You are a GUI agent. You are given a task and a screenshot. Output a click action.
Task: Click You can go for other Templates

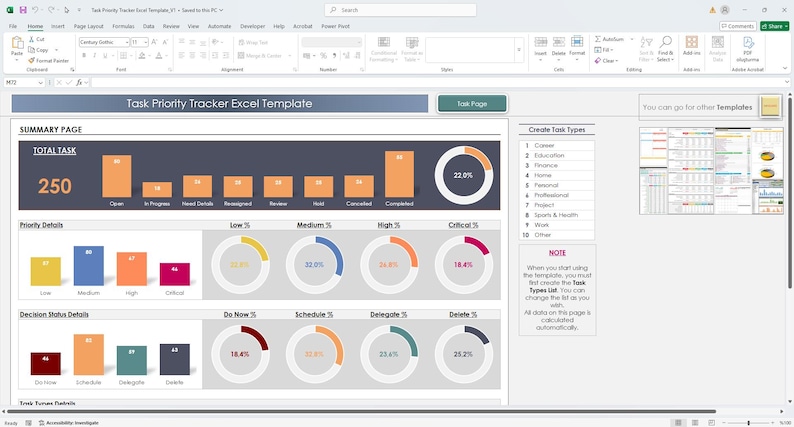(697, 107)
